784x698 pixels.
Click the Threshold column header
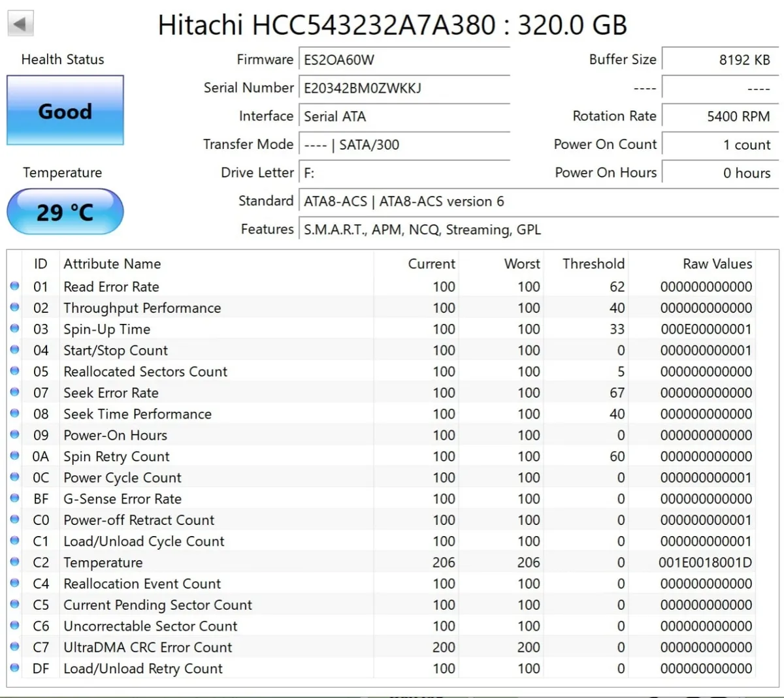pyautogui.click(x=593, y=264)
